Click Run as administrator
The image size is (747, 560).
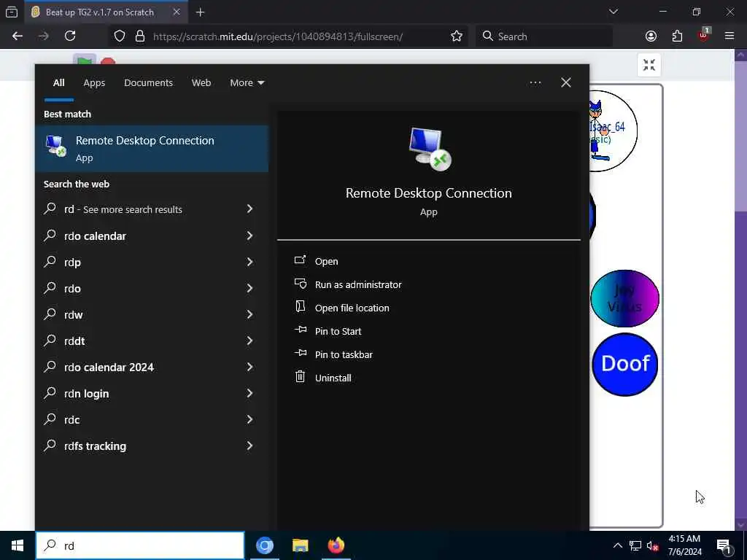click(x=358, y=285)
